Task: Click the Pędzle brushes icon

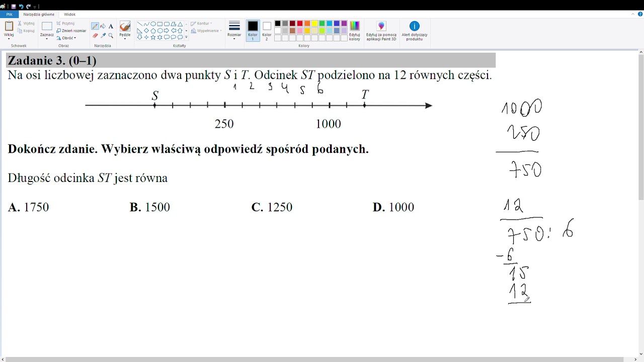Action: point(125,26)
